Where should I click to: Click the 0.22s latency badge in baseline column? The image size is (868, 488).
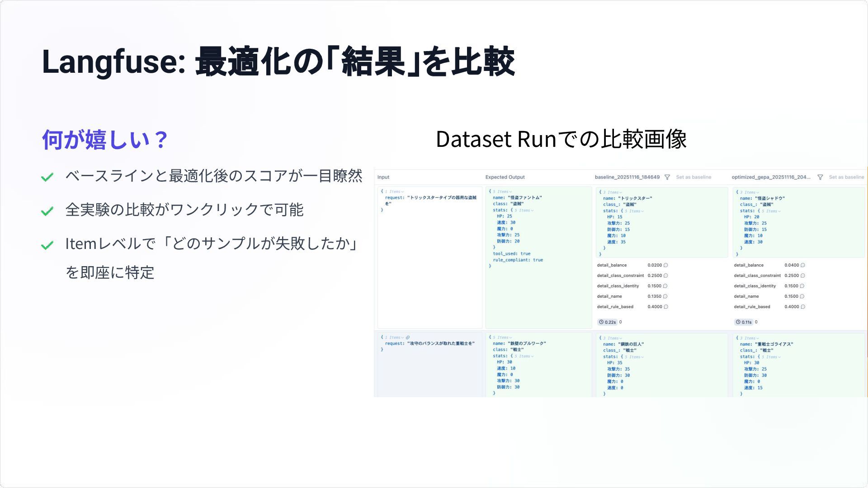click(x=607, y=322)
